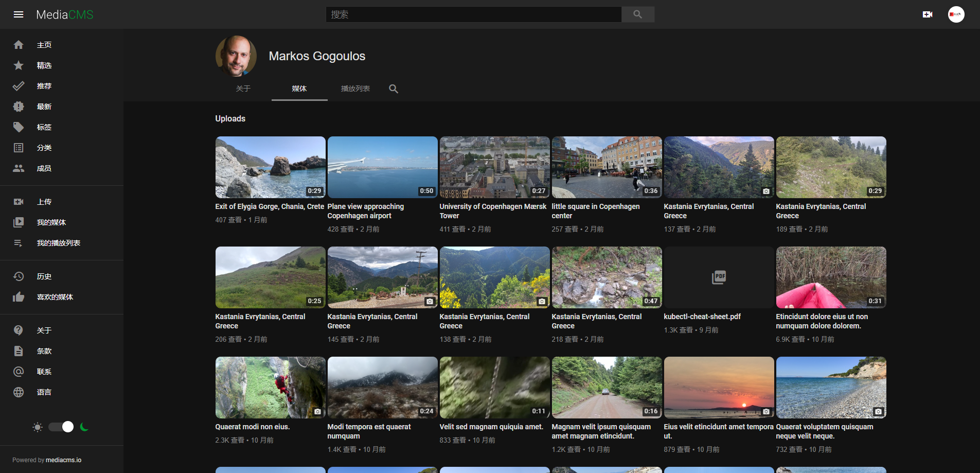The height and width of the screenshot is (473, 980).
Task: Open Plane view approaching Copenhagen airport thumbnail
Action: coord(382,167)
